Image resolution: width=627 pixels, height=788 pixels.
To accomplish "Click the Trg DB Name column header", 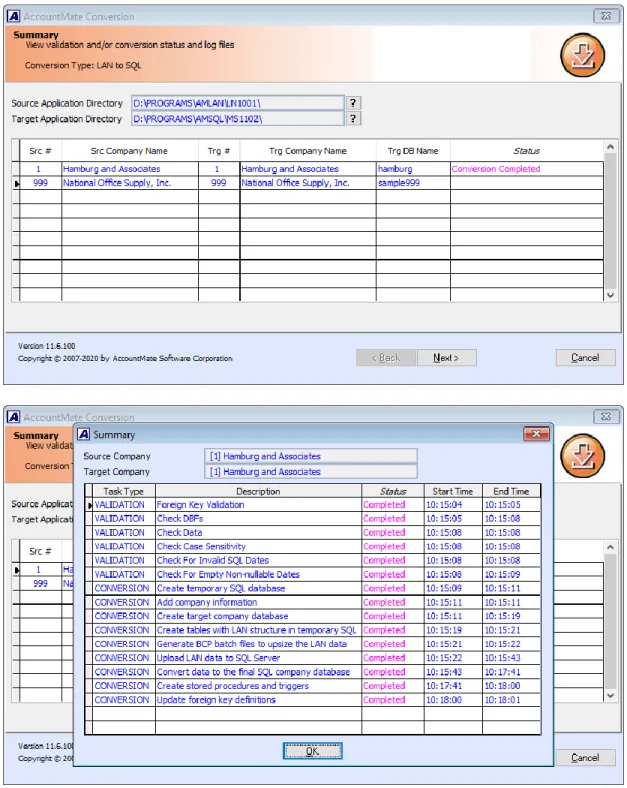I will pos(413,151).
